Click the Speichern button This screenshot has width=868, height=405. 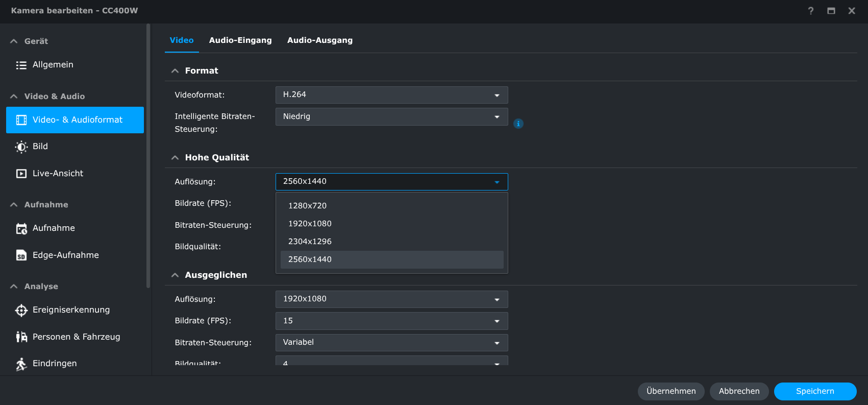pyautogui.click(x=815, y=391)
